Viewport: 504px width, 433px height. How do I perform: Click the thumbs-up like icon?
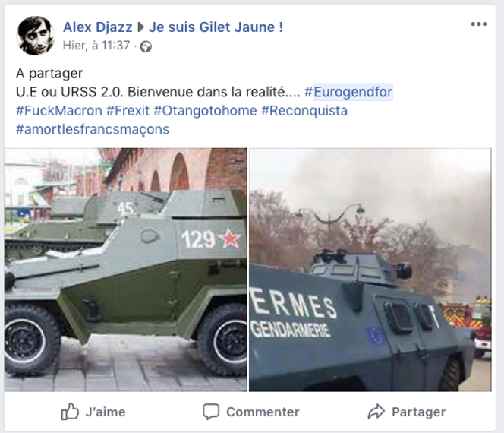(x=70, y=412)
